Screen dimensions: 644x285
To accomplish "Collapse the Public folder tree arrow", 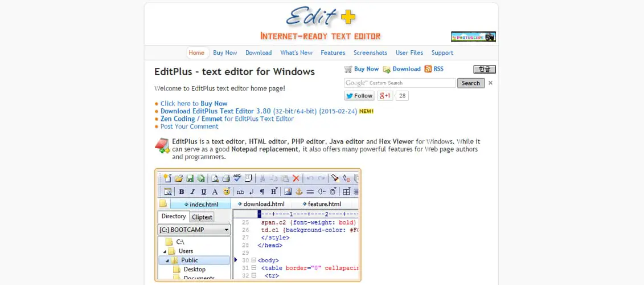I will click(167, 260).
